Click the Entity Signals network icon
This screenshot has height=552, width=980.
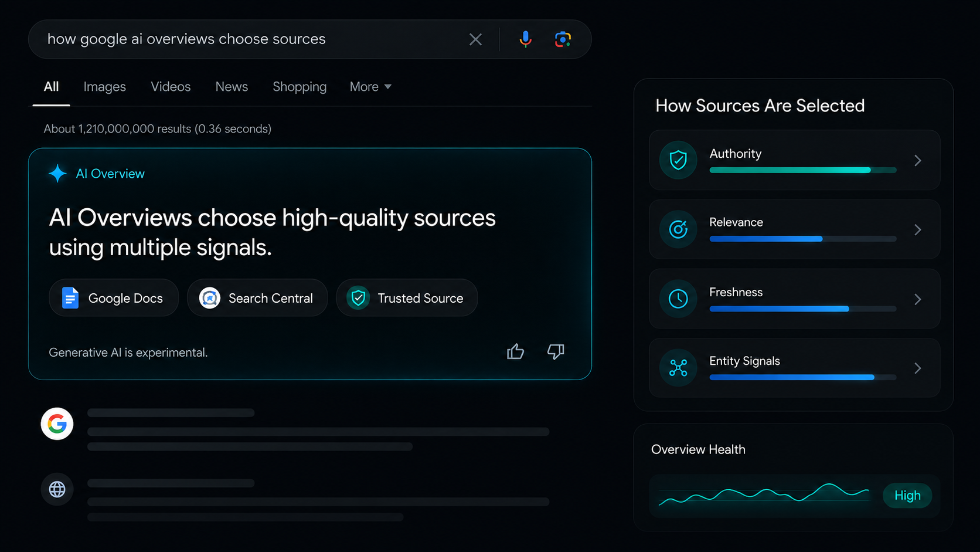point(678,368)
